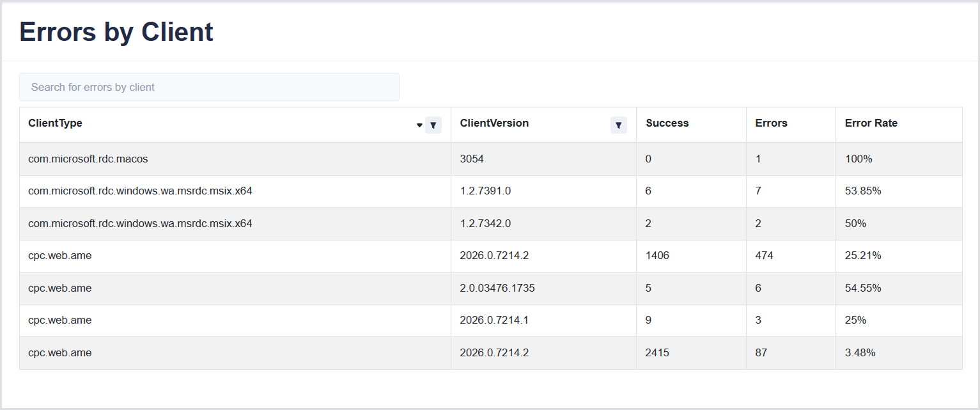The image size is (980, 410).
Task: Click version cell '2.0.03476.1735'
Action: (543, 288)
